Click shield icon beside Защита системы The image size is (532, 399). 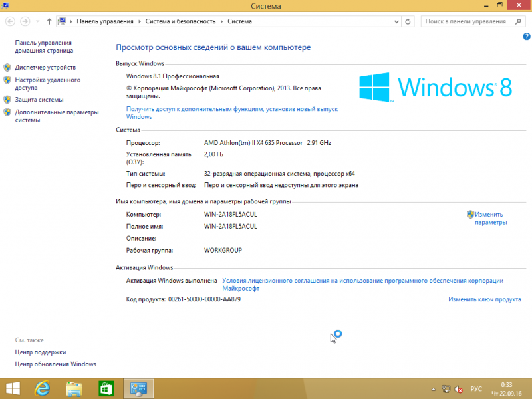click(x=7, y=100)
